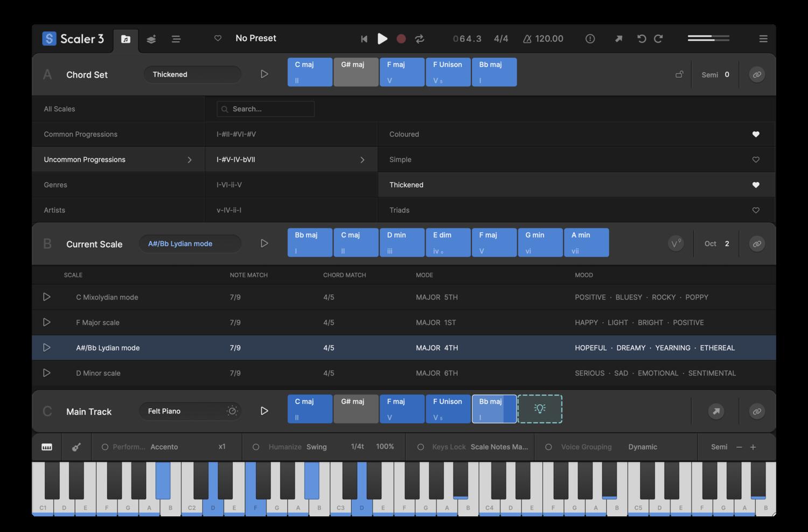Click the undo arrow icon
The width and height of the screenshot is (808, 532).
tap(641, 39)
